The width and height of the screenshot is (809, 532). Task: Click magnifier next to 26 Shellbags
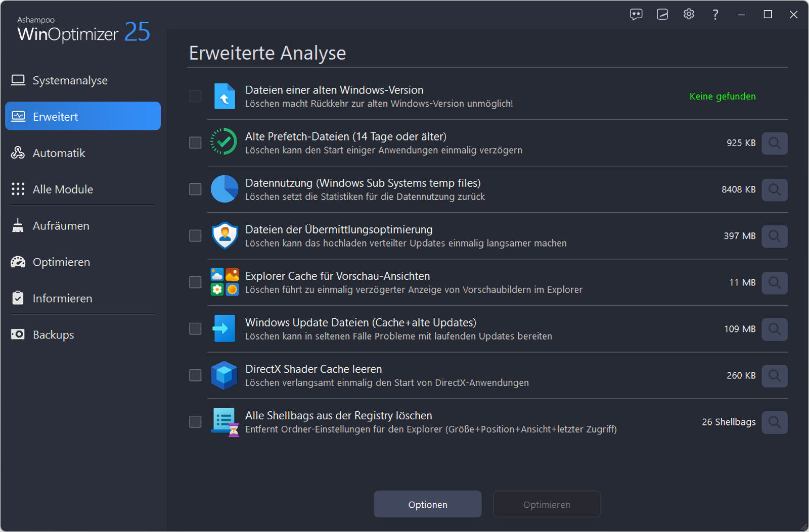[x=774, y=422]
